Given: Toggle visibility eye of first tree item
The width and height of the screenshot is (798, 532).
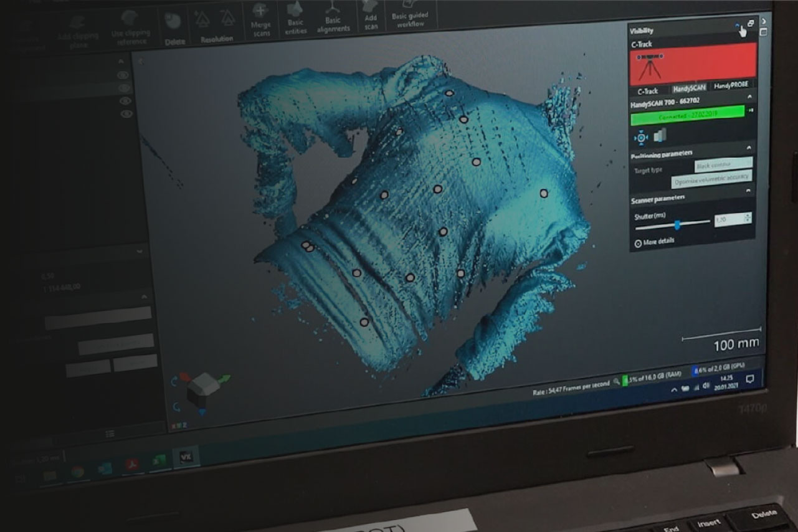Looking at the screenshot, I should pos(123,75).
